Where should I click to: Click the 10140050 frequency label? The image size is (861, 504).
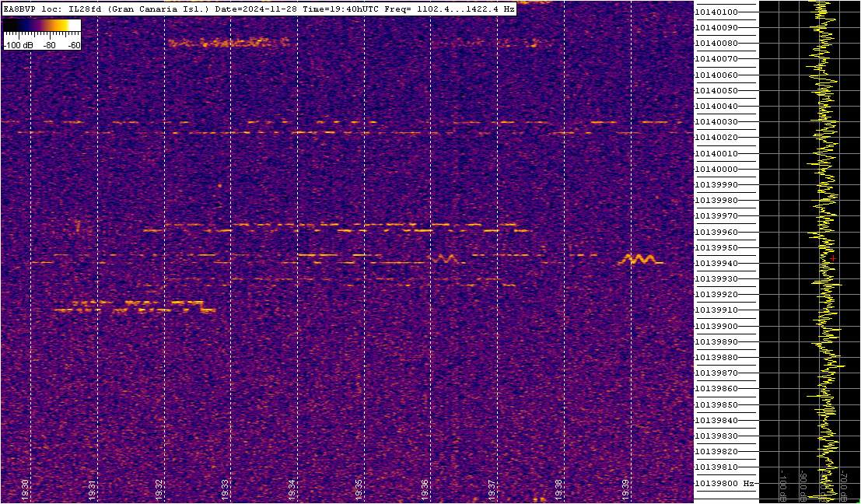coord(716,90)
